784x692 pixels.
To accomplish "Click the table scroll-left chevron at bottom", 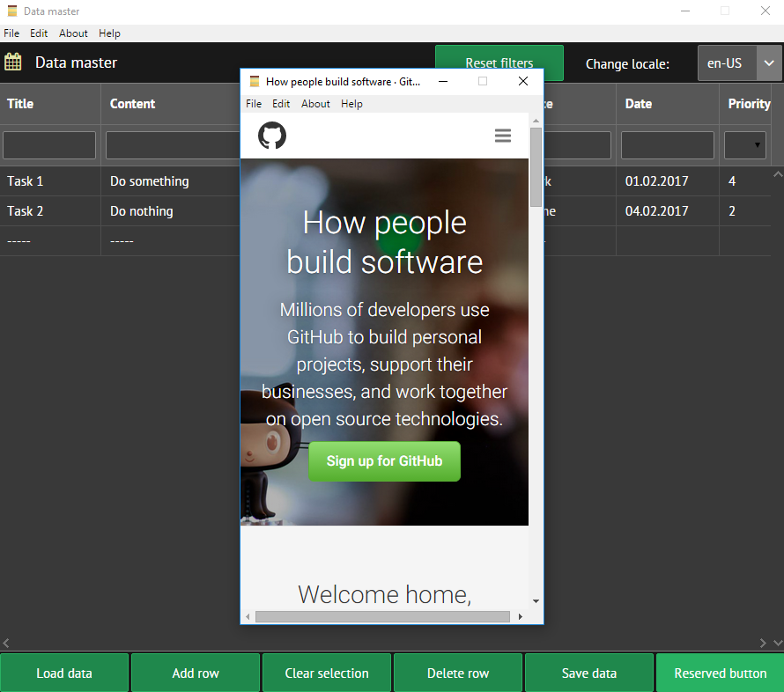I will coord(6,643).
